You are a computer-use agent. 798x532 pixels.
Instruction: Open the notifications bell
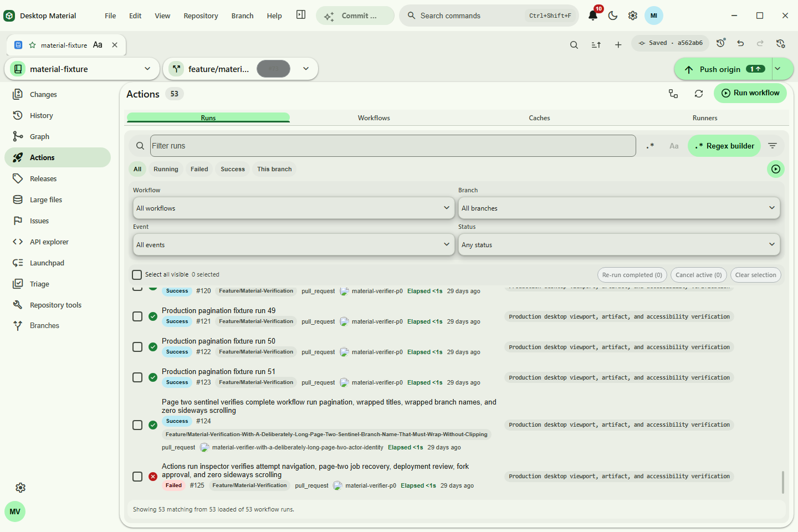click(593, 16)
